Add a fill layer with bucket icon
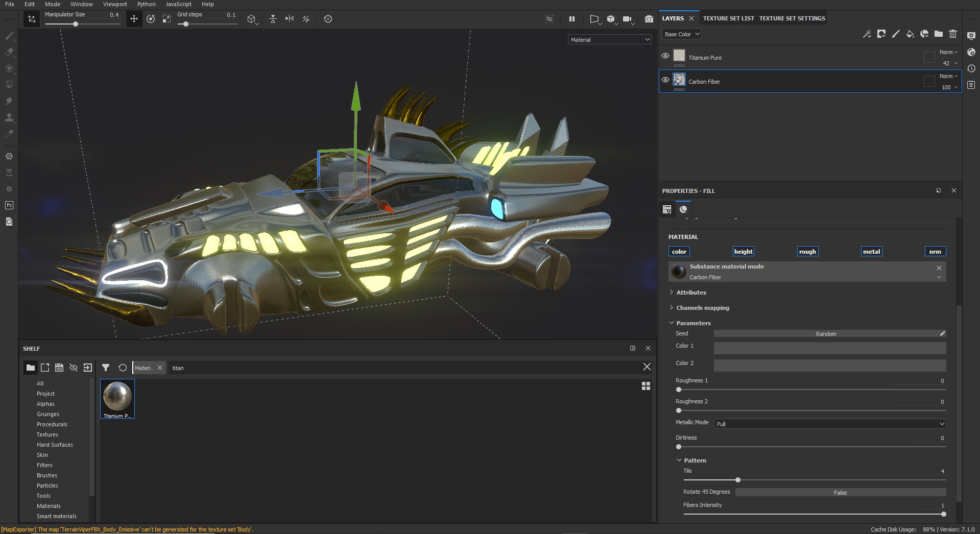Screen dimensions: 980x534 coord(910,34)
